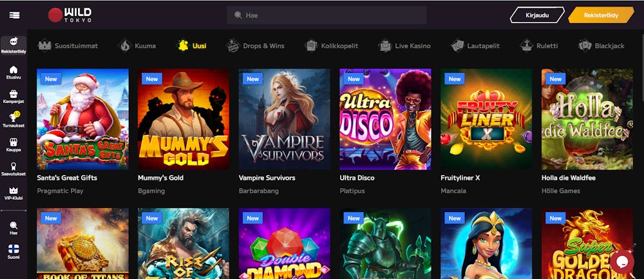Click the Mummy's Gold title text
Viewport: 644px width, 279px height.
(160, 178)
